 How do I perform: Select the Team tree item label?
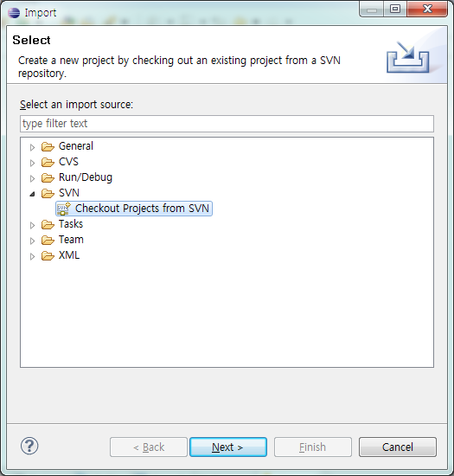71,240
